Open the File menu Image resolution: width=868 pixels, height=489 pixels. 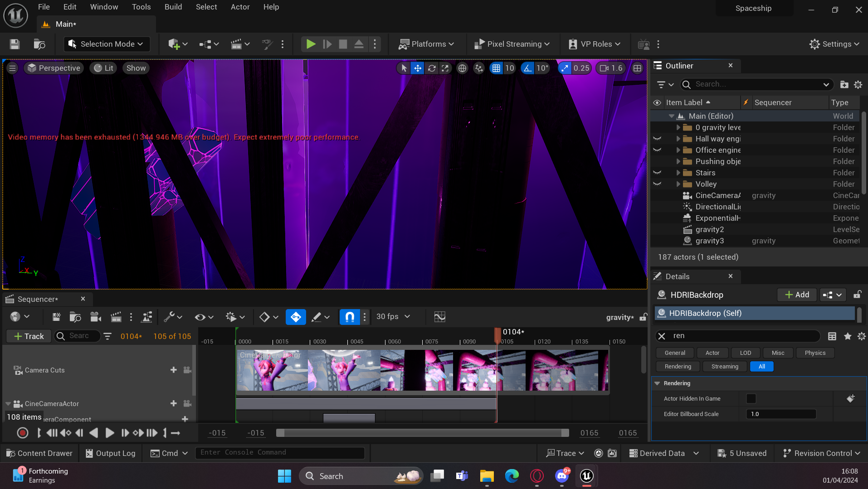point(44,7)
